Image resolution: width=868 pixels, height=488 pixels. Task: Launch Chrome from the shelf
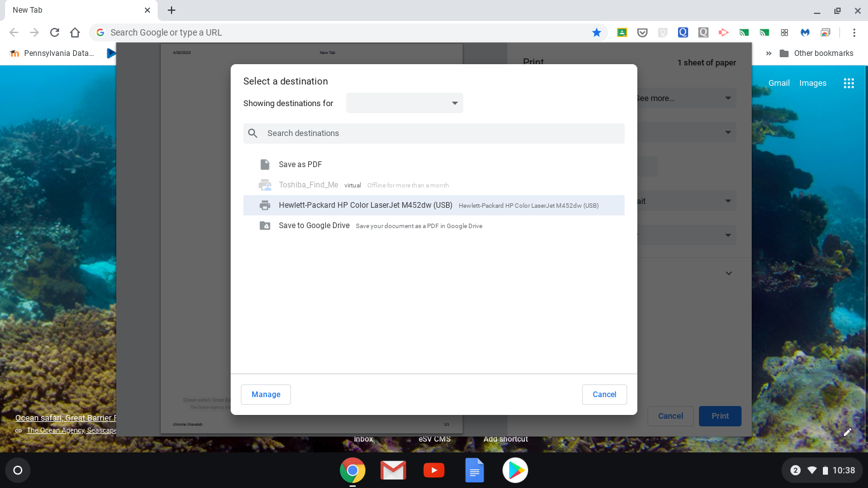tap(353, 470)
